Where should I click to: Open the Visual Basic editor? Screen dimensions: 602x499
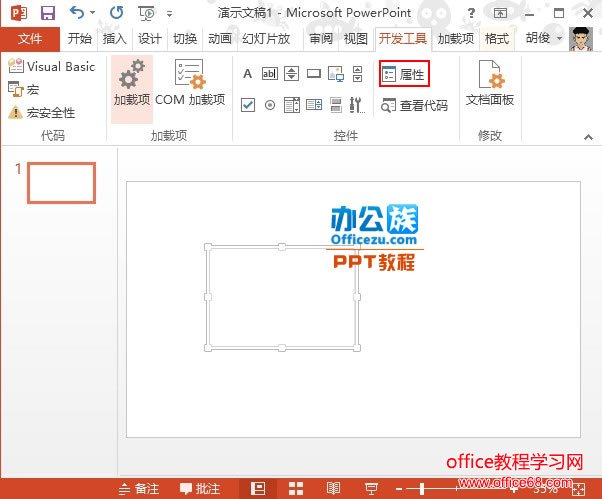(51, 66)
